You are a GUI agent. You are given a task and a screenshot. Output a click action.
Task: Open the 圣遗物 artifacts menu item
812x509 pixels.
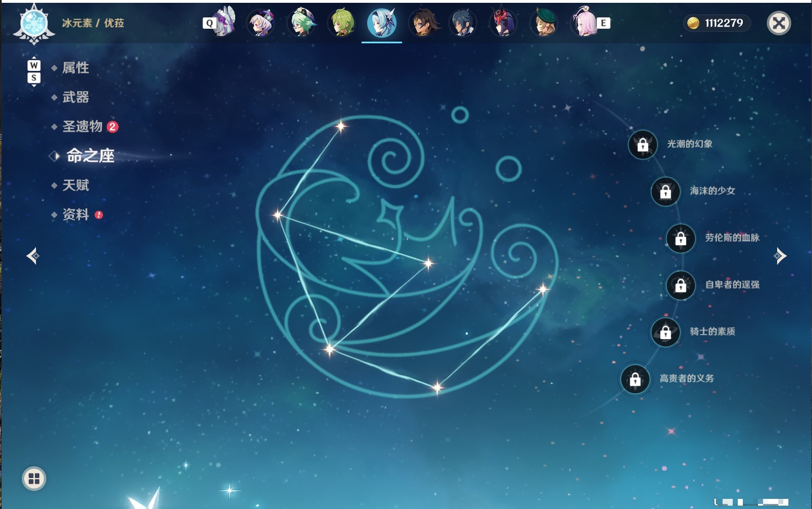tap(82, 127)
